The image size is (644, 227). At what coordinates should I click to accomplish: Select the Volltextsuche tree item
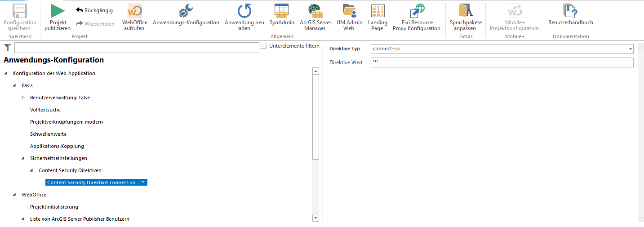coord(45,110)
